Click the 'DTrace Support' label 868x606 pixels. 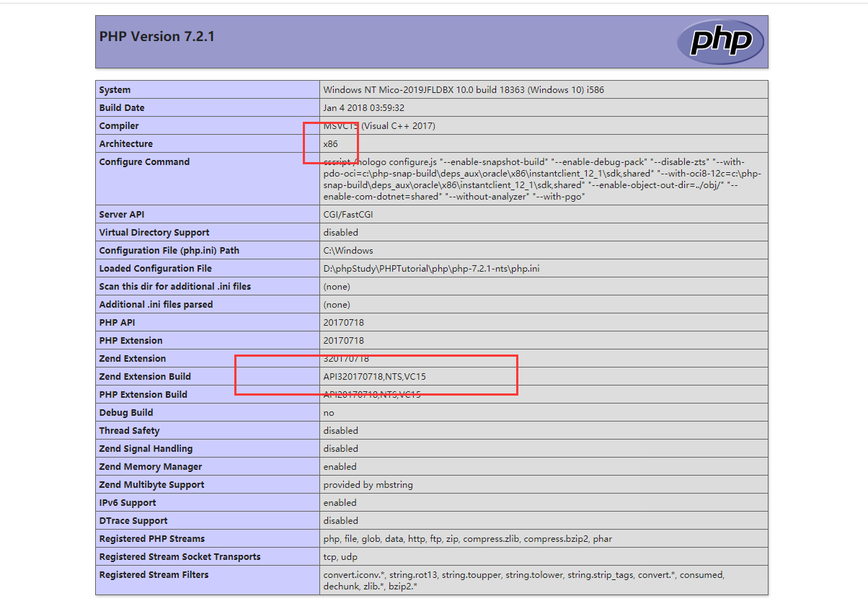pyautogui.click(x=133, y=521)
